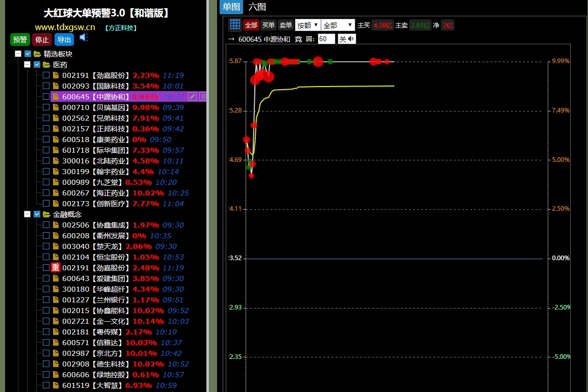Toggle the speaker sound icon beside 导出
The image size is (588, 392).
tap(84, 38)
